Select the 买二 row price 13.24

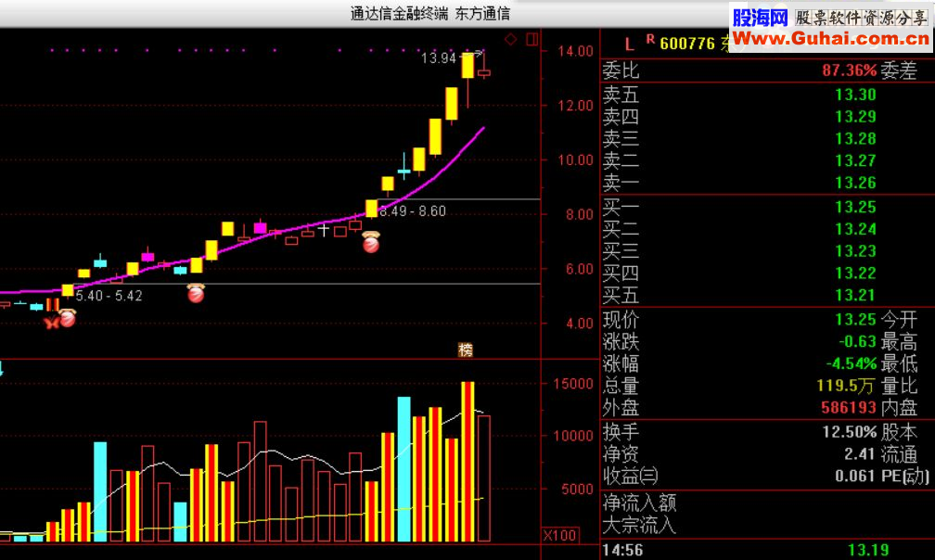(x=855, y=229)
